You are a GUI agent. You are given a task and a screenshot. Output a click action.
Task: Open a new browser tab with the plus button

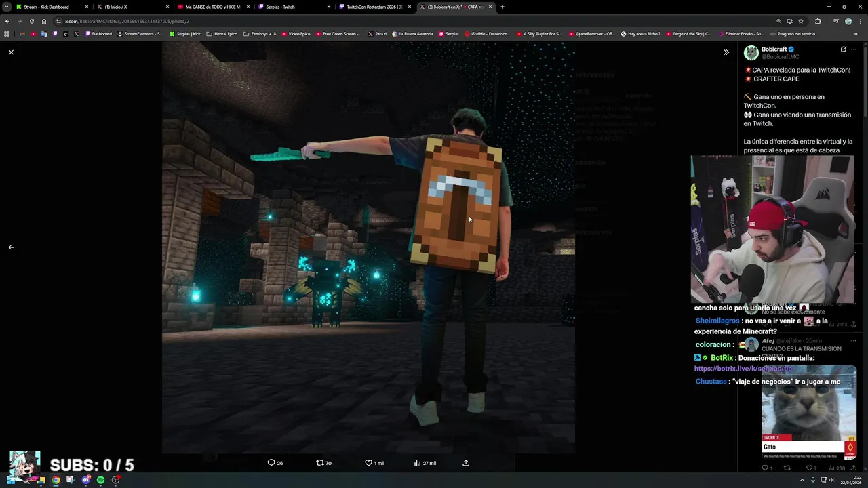click(x=502, y=7)
